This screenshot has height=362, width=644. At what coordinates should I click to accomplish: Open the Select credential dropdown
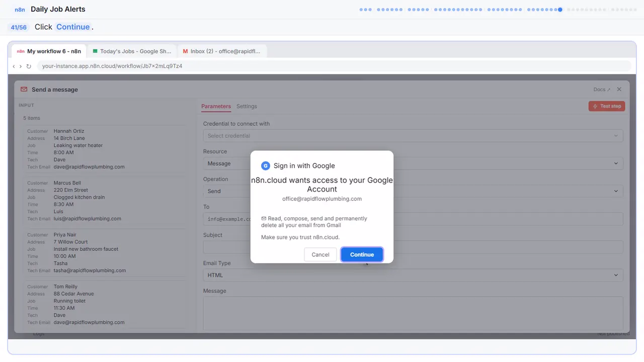click(x=413, y=136)
